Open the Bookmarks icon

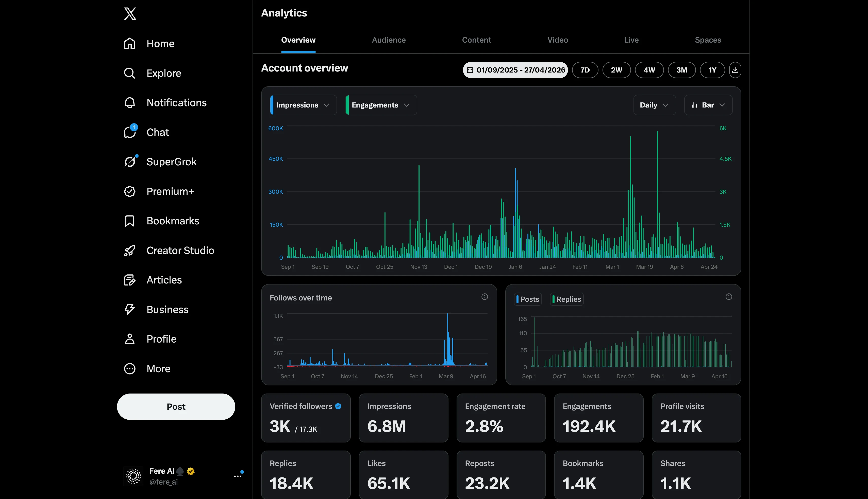(130, 221)
